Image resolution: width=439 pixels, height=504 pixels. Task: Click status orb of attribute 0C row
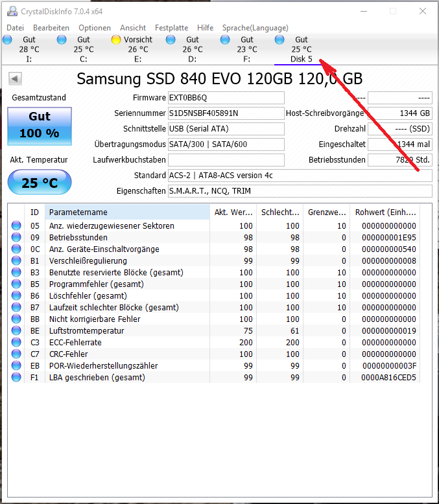(x=16, y=249)
